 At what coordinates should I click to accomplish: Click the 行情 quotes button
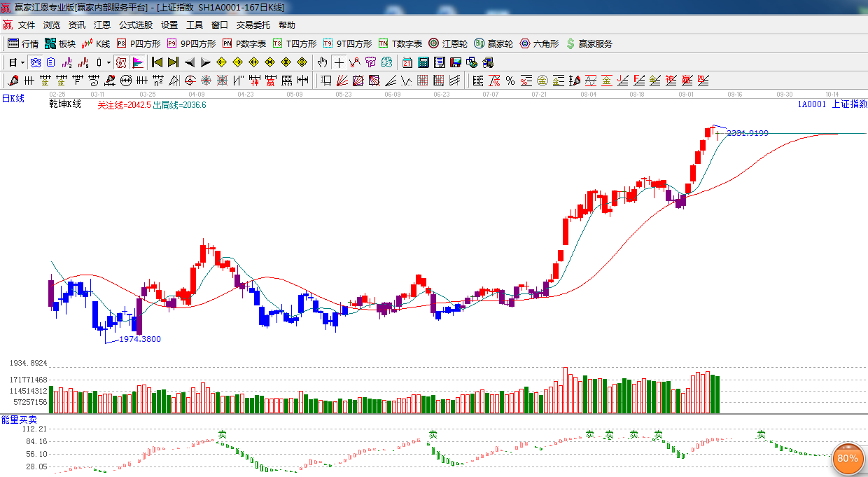[23, 43]
